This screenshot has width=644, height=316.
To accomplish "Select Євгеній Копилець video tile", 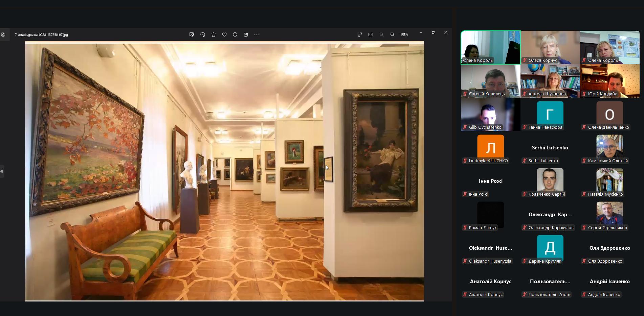I will click(491, 81).
